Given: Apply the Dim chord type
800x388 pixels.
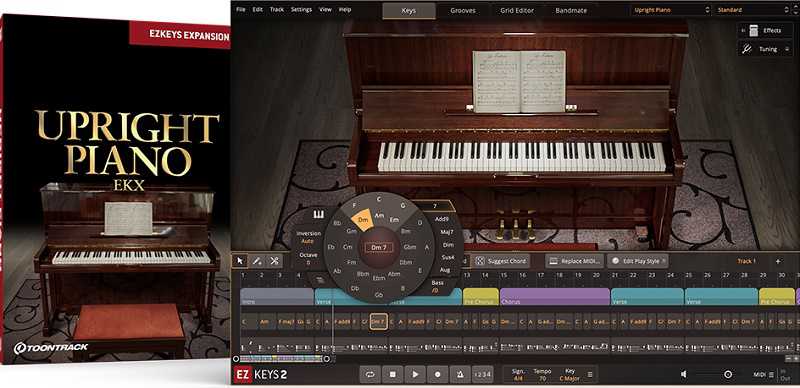Looking at the screenshot, I should [448, 245].
